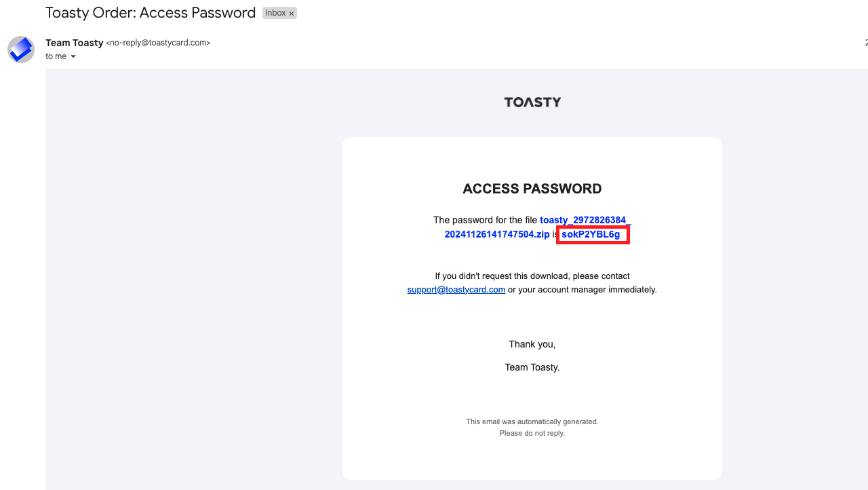
Task: Click "or your account manager immediately" text
Action: pos(583,290)
